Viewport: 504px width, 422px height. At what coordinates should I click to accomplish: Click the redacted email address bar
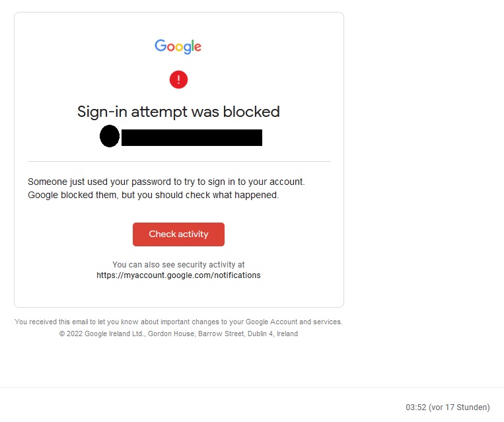click(192, 137)
